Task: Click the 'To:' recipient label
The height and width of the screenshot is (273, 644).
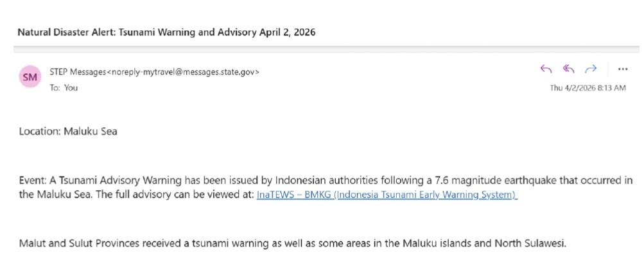Action: [55, 87]
